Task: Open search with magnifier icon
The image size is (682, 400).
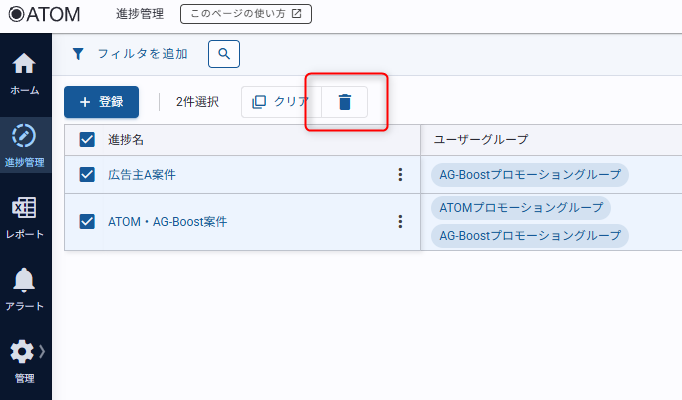Action: pyautogui.click(x=223, y=54)
